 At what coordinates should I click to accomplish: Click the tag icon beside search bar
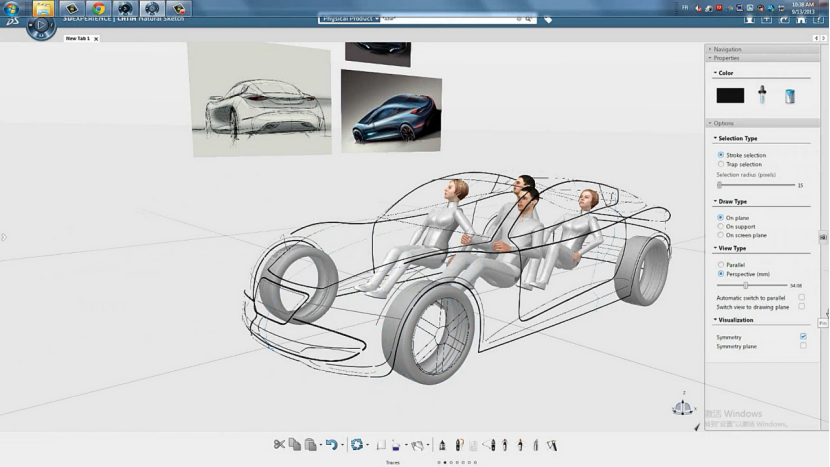point(548,19)
